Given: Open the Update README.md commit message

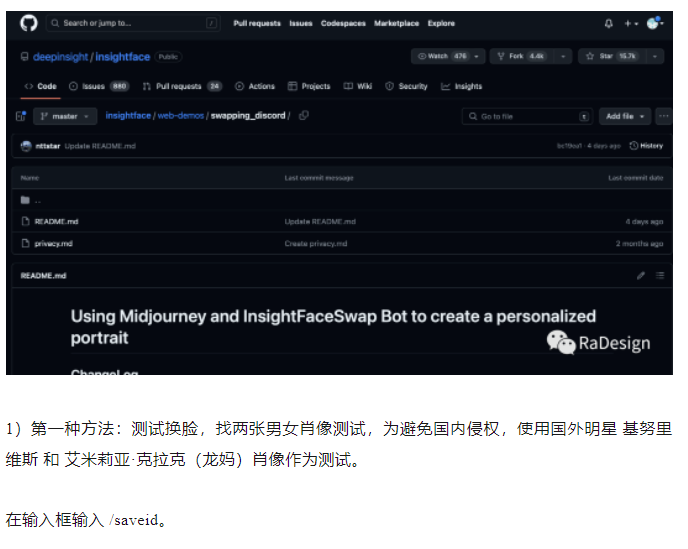Looking at the screenshot, I should coord(100,146).
